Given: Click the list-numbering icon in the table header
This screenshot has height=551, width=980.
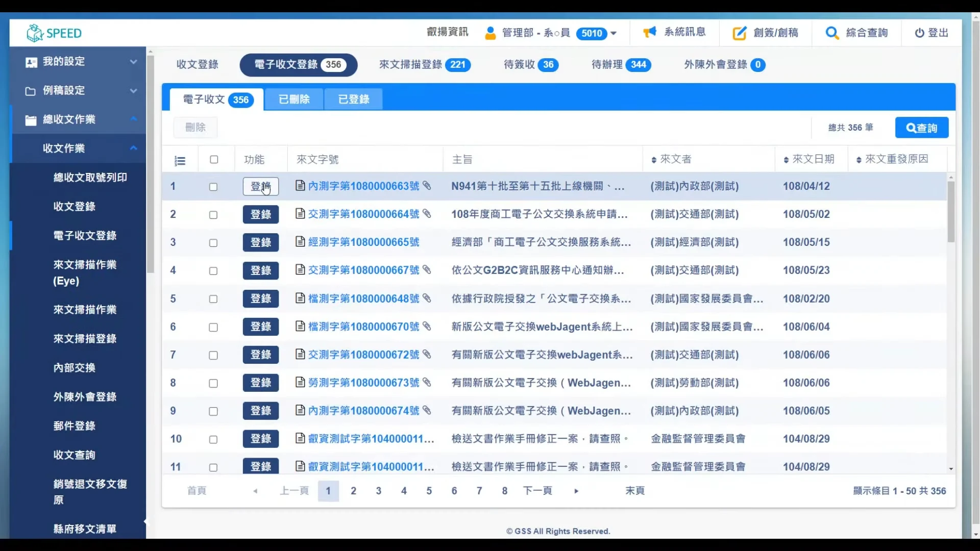Looking at the screenshot, I should tap(180, 161).
